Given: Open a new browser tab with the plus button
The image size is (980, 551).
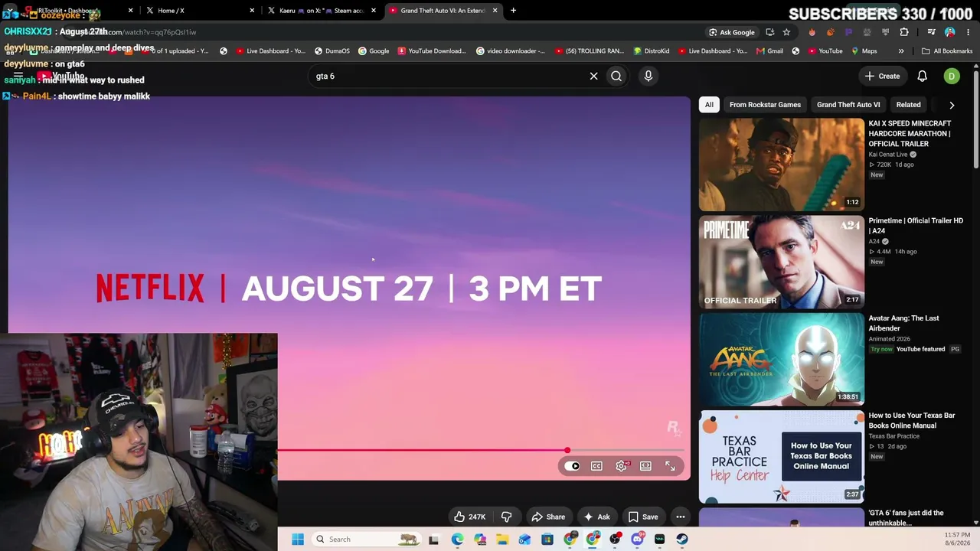Looking at the screenshot, I should click(x=513, y=11).
